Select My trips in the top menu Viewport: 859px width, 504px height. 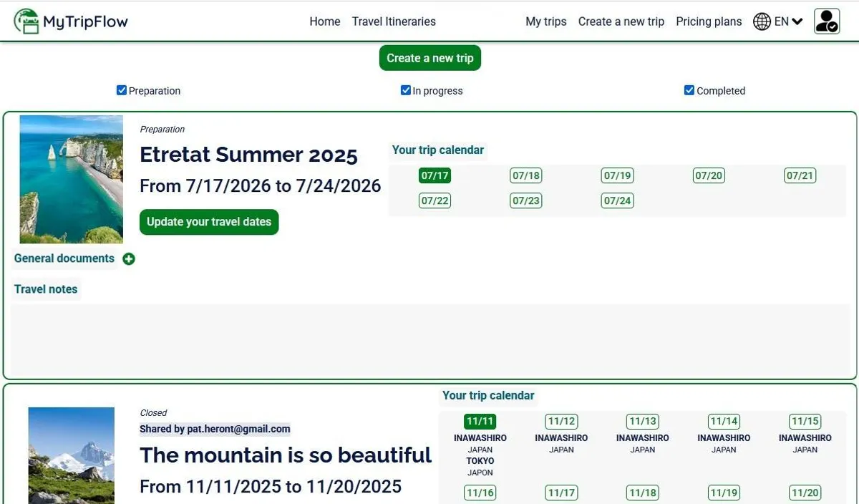point(545,21)
